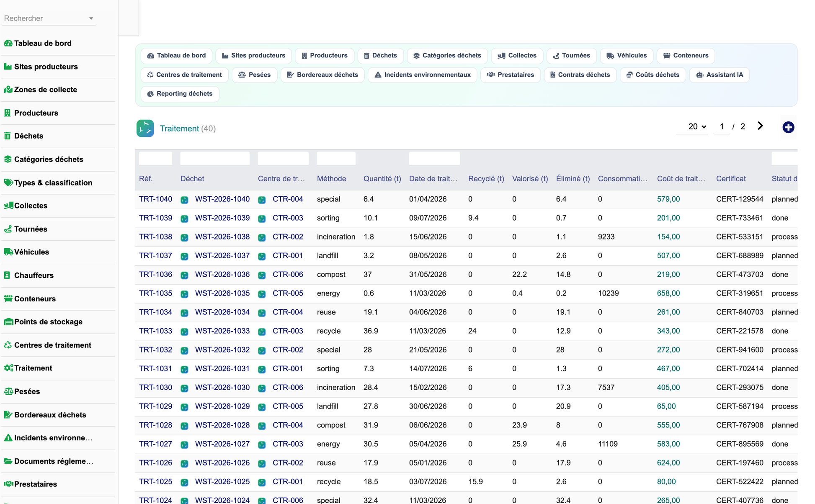Viewport: 815px width, 504px height.
Task: Click Types & classification tag icon
Action: [8, 183]
